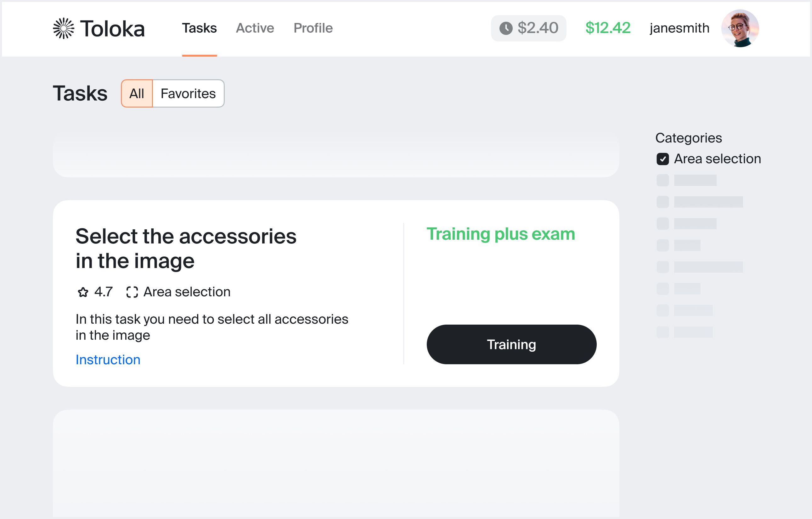This screenshot has width=812, height=519.
Task: Click the Area selection bracket icon in the task card
Action: click(x=132, y=292)
